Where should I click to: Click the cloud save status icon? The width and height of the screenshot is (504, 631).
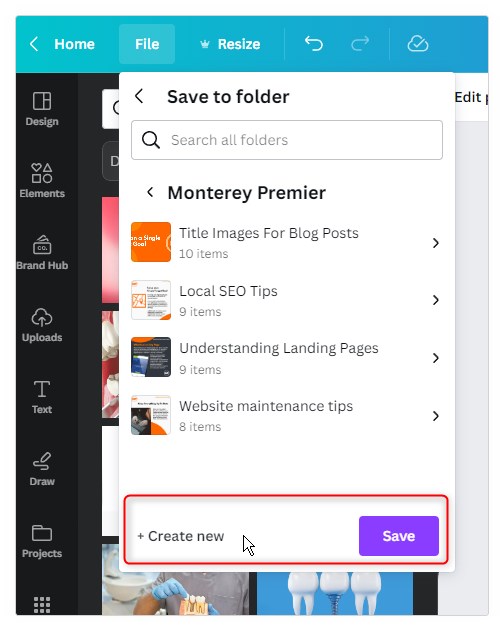coord(417,43)
